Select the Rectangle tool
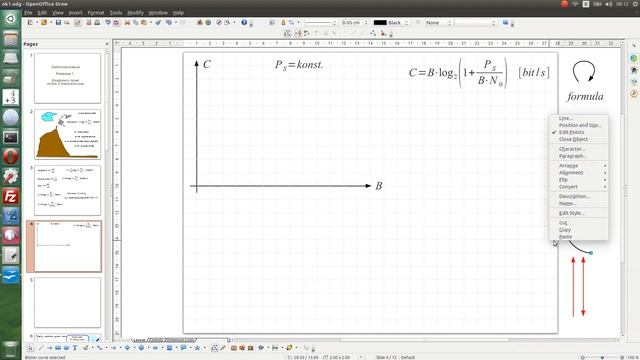640x360 pixels. point(58,348)
